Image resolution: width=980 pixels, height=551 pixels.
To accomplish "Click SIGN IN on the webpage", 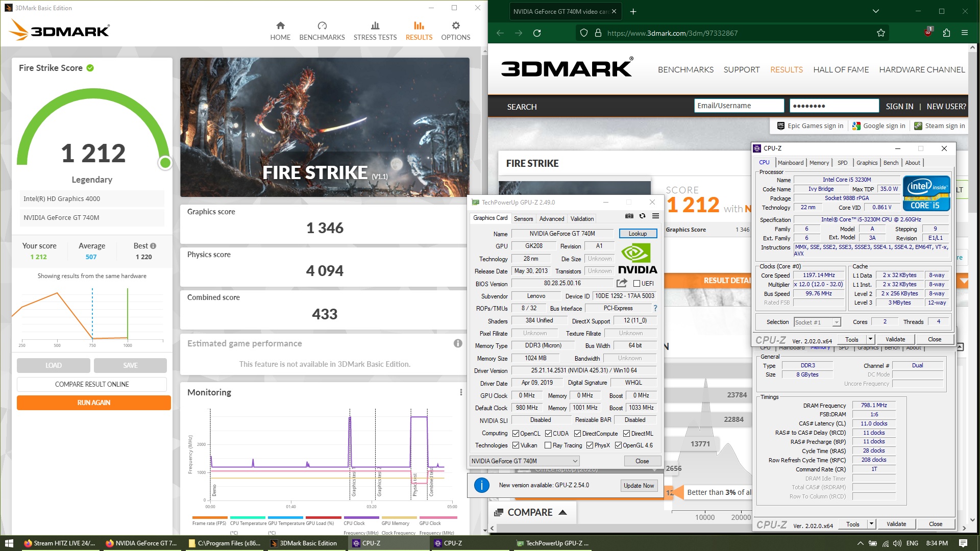I will pos(899,106).
